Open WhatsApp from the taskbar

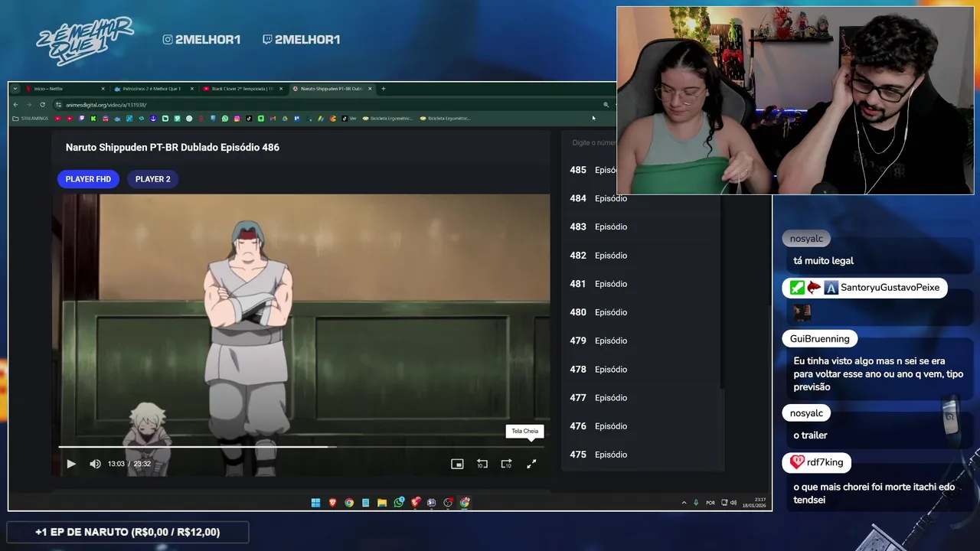[x=399, y=503]
